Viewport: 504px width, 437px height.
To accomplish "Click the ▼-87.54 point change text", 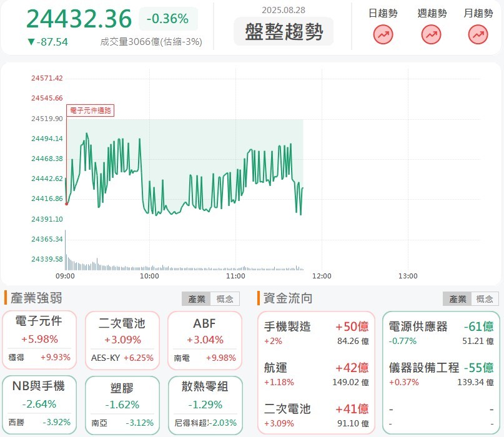I will coord(47,42).
